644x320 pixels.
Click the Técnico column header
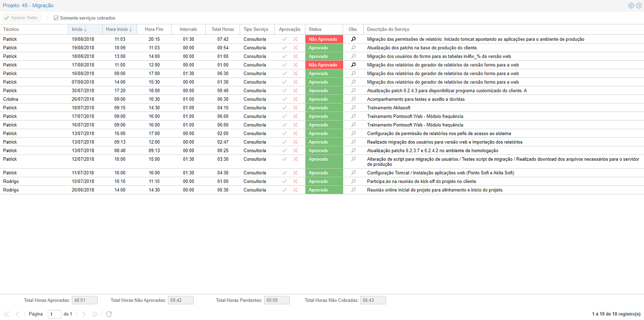click(x=11, y=29)
